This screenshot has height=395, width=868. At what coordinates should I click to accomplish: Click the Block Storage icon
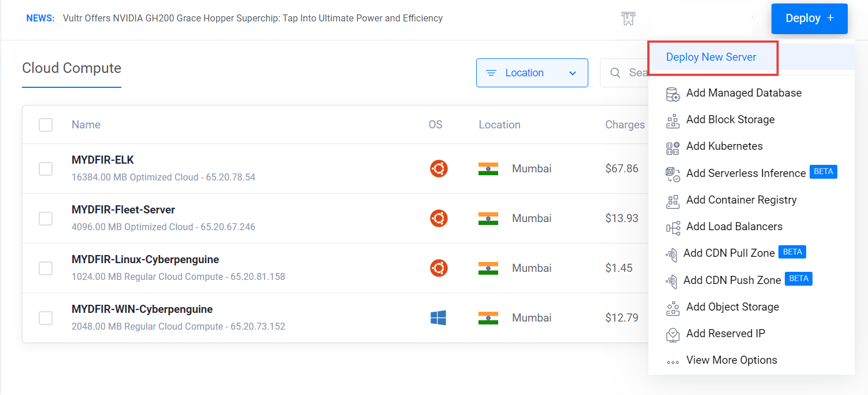[x=673, y=120]
